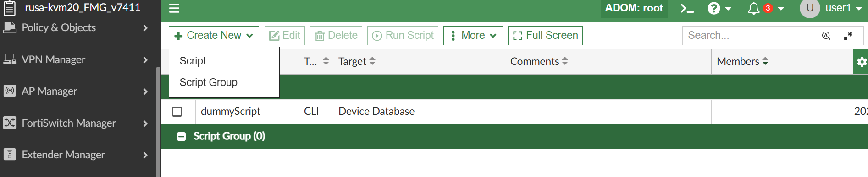Viewport: 868px width, 177px height.
Task: Click the user1 avatar icon
Action: 810,8
